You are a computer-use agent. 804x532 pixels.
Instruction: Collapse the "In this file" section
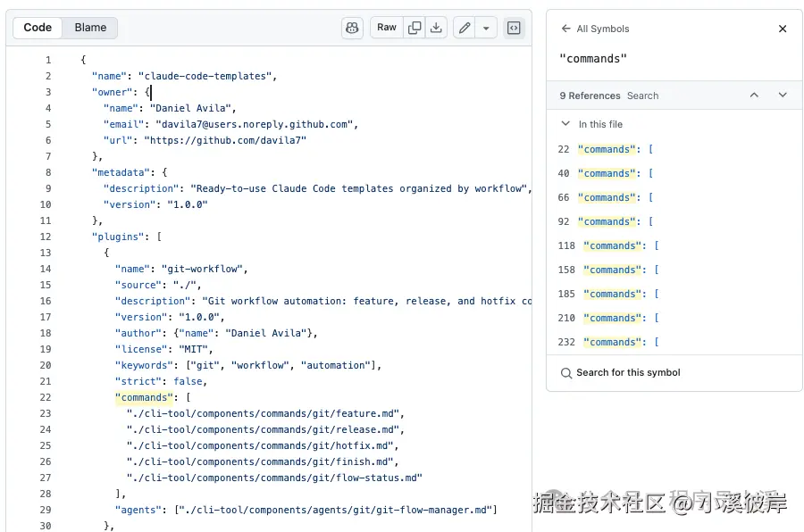click(x=565, y=124)
